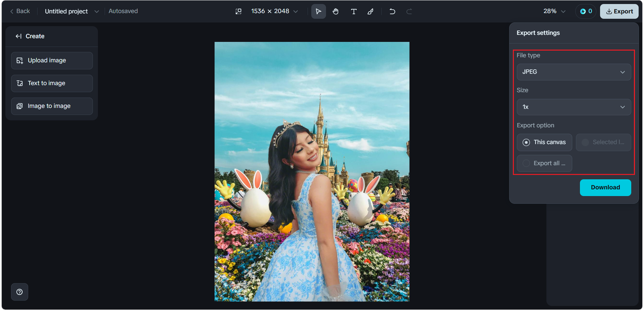Open Text to image option
This screenshot has height=311, width=644.
click(x=52, y=84)
